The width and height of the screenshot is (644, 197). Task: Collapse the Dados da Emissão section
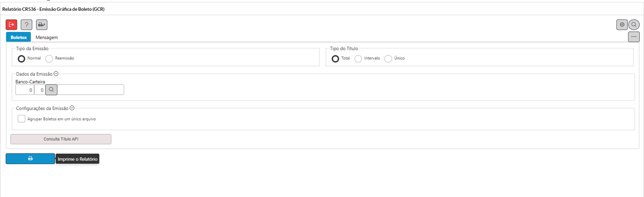(56, 73)
